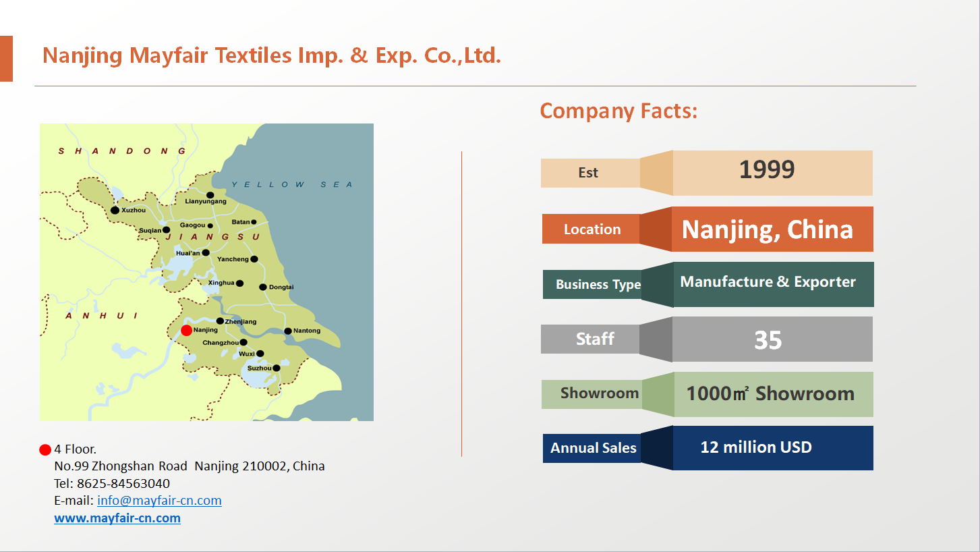Click the Shandong province label
This screenshot has width=980, height=552.
pyautogui.click(x=122, y=150)
